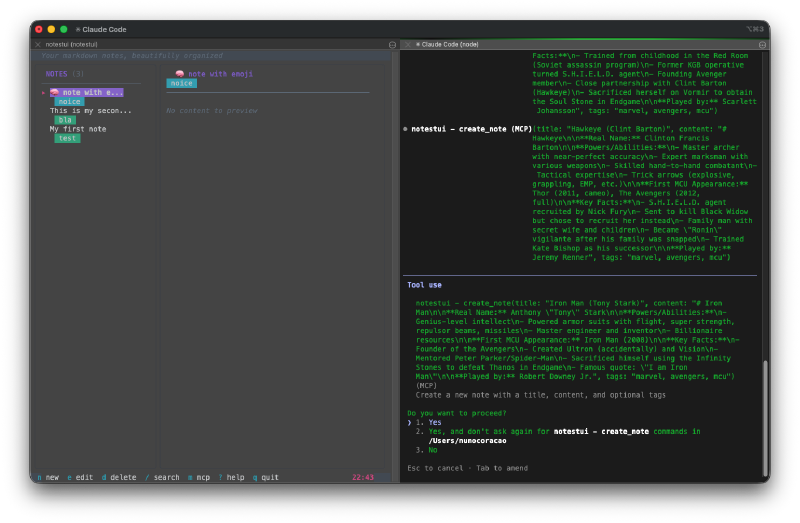Choose option 3. No
Viewport: 800px width, 523px height.
tap(427, 450)
